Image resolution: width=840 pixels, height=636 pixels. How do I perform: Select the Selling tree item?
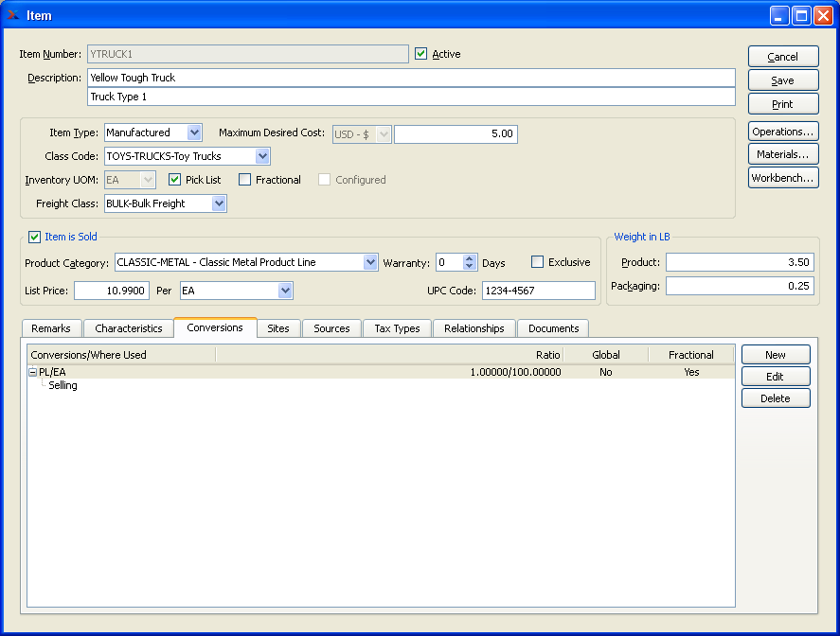coord(63,386)
